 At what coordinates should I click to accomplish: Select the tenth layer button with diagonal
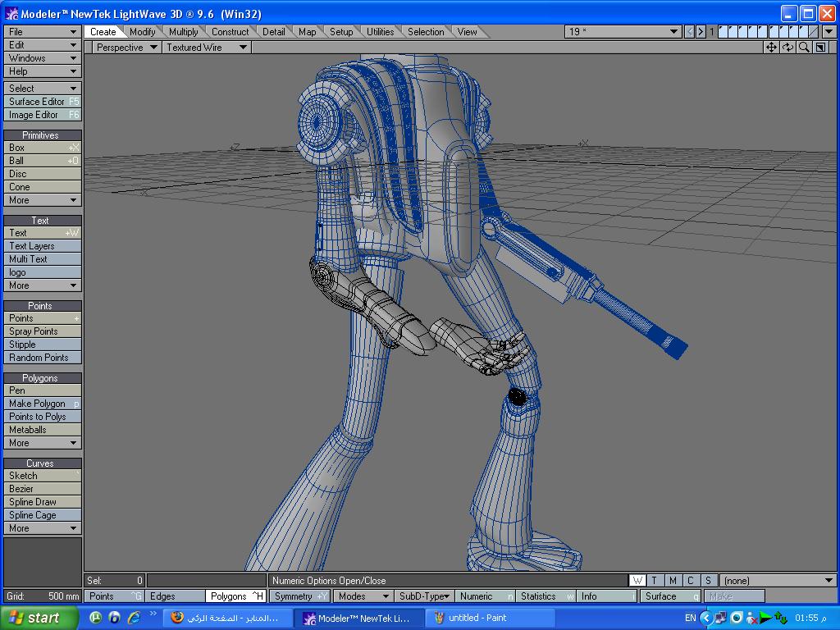(815, 32)
